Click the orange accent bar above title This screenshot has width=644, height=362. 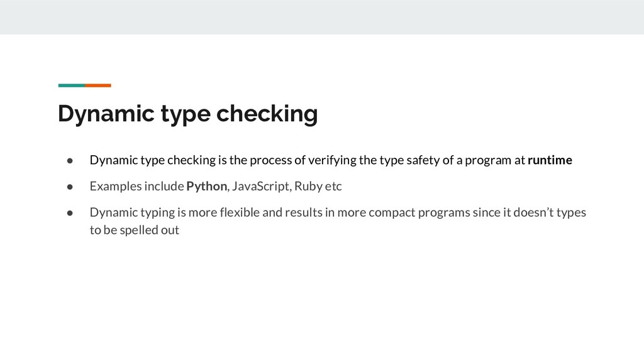pos(98,85)
